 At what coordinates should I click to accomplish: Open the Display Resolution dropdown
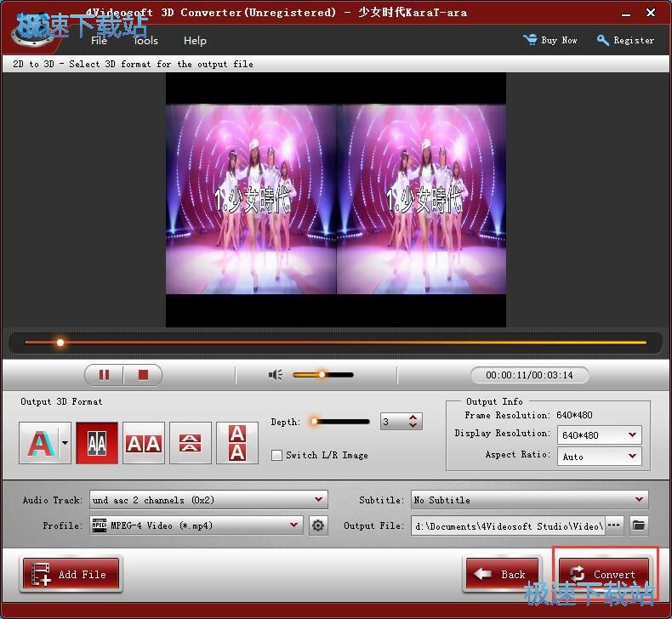(632, 435)
